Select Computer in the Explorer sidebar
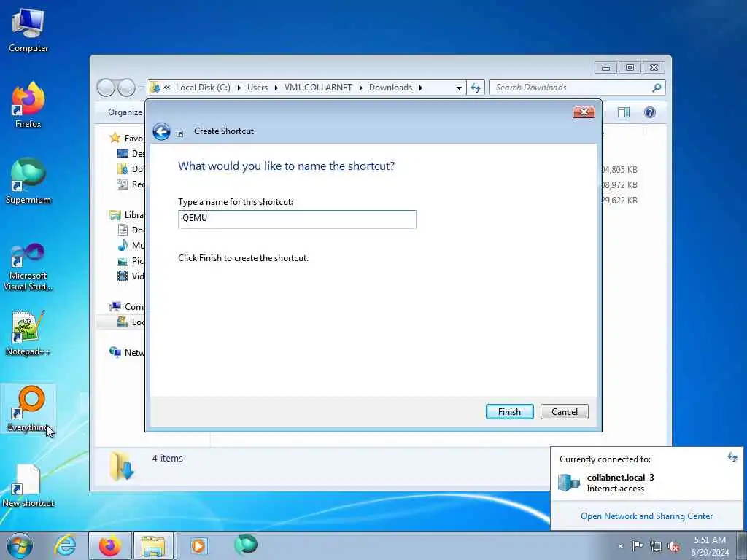This screenshot has height=560, width=747. click(126, 307)
